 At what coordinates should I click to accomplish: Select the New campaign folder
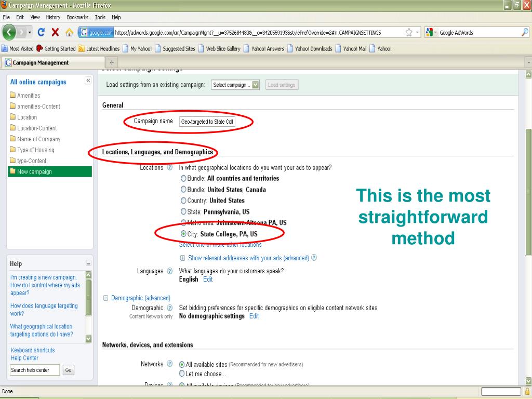50,171
